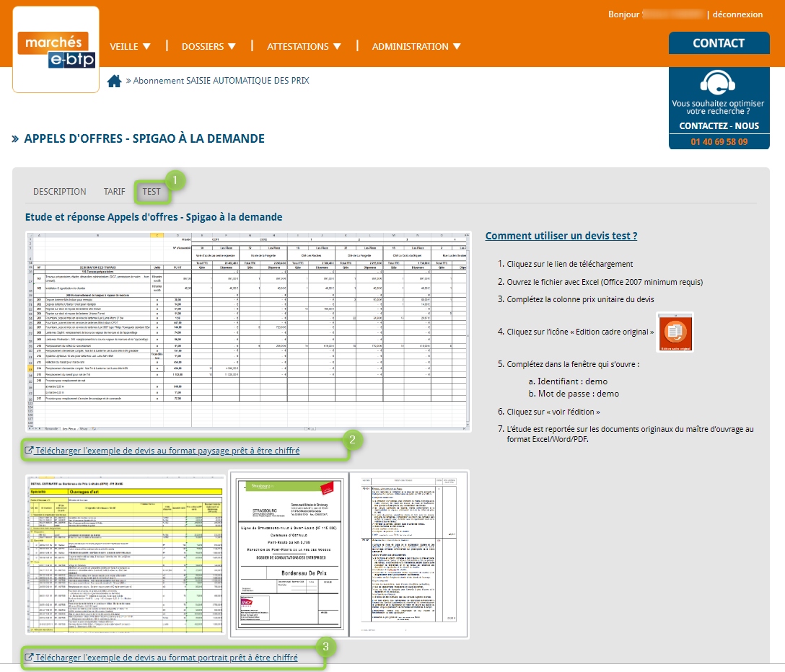Click 'Ouvrez le fichier avec Excel' step
785x672 pixels.
point(605,282)
